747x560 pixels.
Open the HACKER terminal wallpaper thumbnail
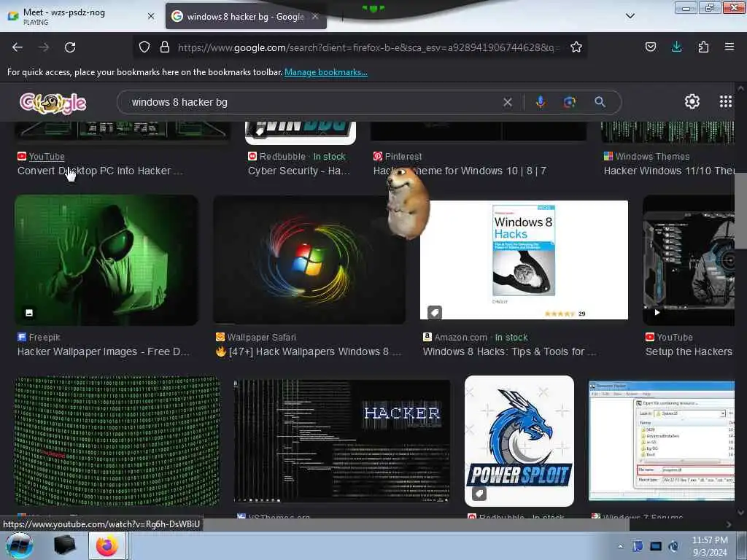[341, 441]
